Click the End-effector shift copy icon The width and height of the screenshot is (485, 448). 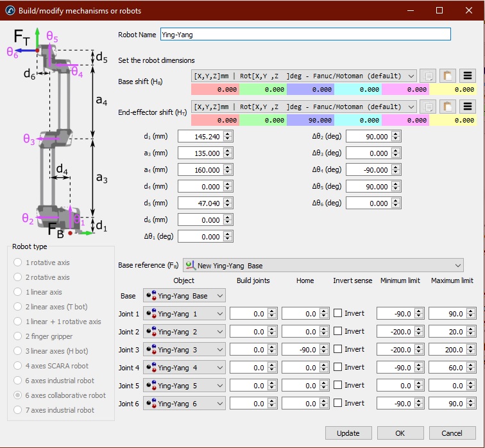tap(429, 107)
